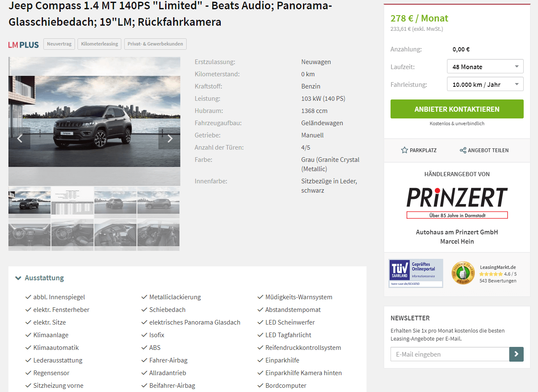Click the Prinzert dealer logo
The width and height of the screenshot is (538, 392).
tap(457, 203)
